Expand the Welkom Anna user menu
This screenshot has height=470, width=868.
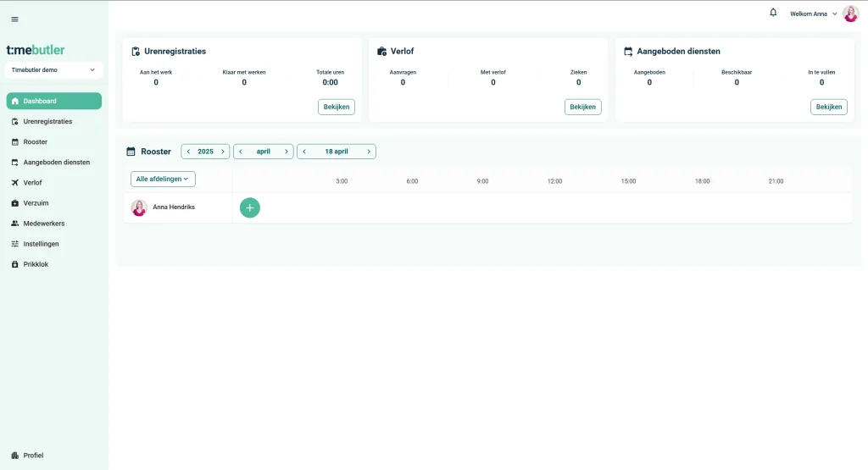(x=813, y=14)
